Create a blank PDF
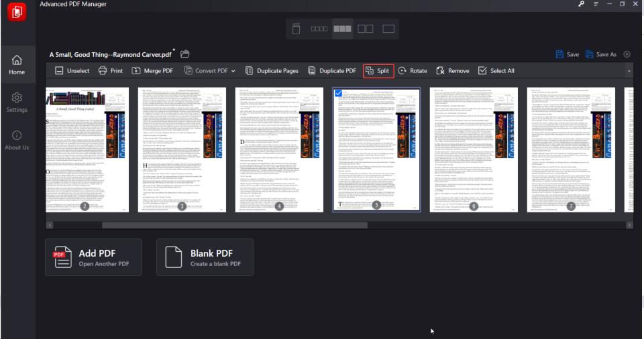Screen dimensions: 644x339 205,257
